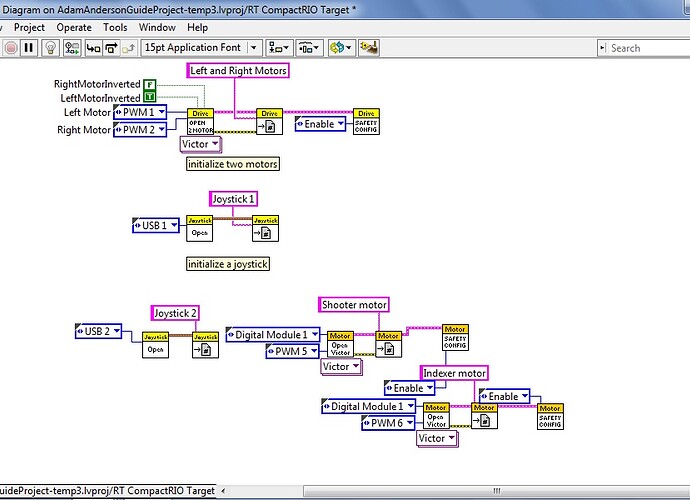This screenshot has width=690, height=500.
Task: Open the Operate menu
Action: click(x=74, y=27)
